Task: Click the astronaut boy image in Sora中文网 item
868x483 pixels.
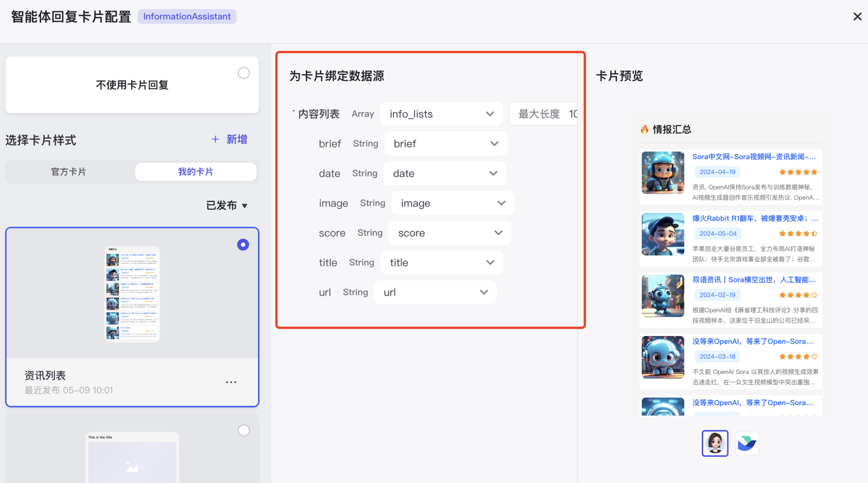Action: click(663, 172)
